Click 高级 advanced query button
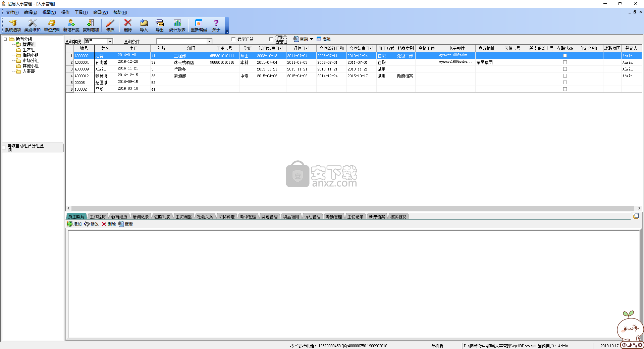The image size is (644, 349). (x=324, y=39)
